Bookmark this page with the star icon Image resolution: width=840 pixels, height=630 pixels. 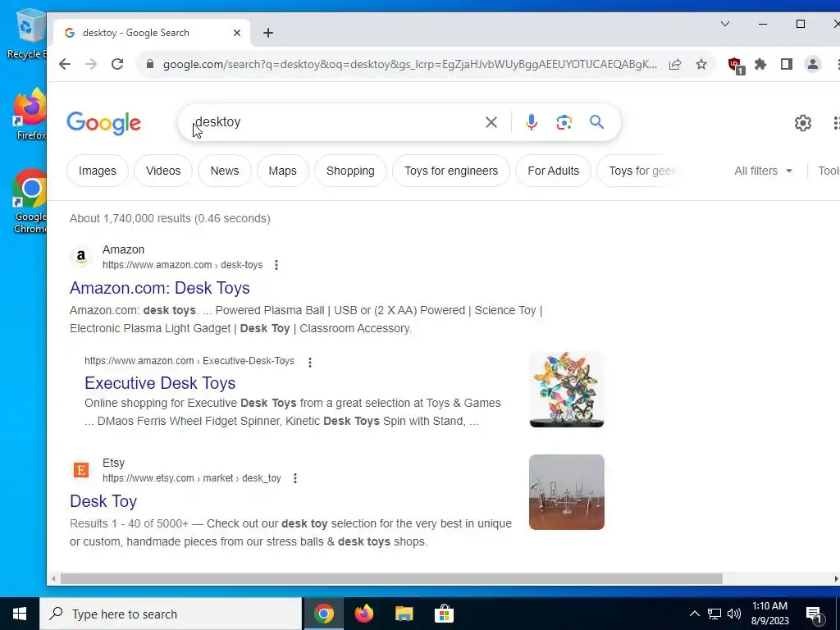(x=701, y=64)
